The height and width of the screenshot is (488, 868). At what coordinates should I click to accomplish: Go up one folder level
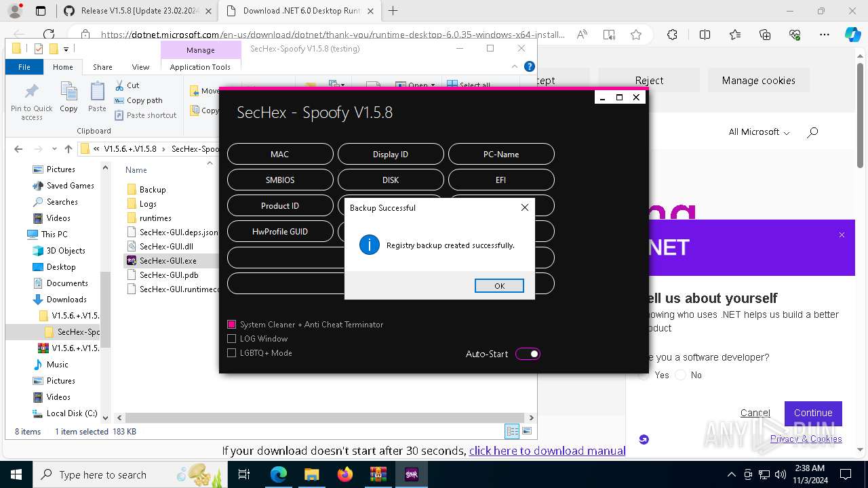pyautogui.click(x=68, y=149)
